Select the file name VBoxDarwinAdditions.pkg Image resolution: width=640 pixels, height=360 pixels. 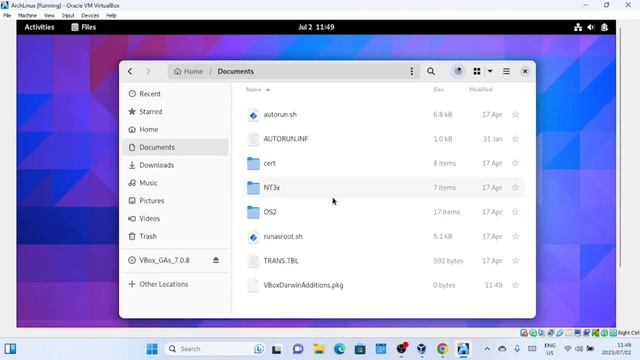pyautogui.click(x=303, y=285)
